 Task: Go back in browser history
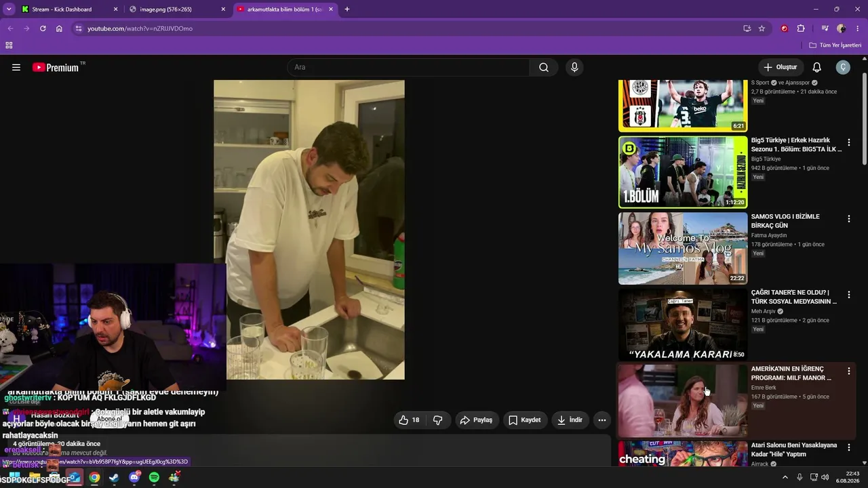pos(10,28)
